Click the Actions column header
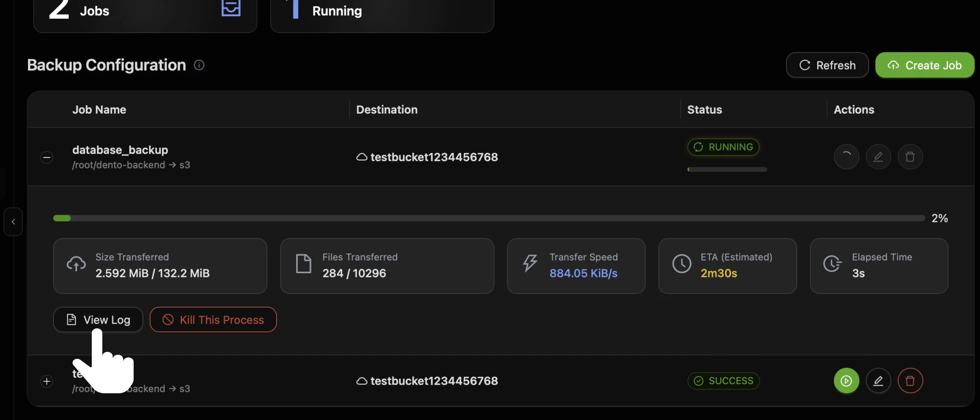 (x=854, y=109)
